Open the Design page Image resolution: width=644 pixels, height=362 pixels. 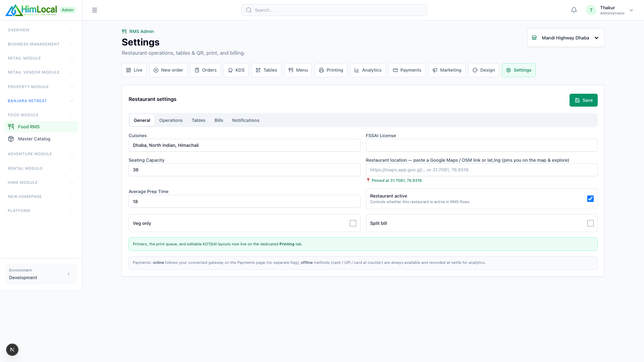pyautogui.click(x=484, y=70)
